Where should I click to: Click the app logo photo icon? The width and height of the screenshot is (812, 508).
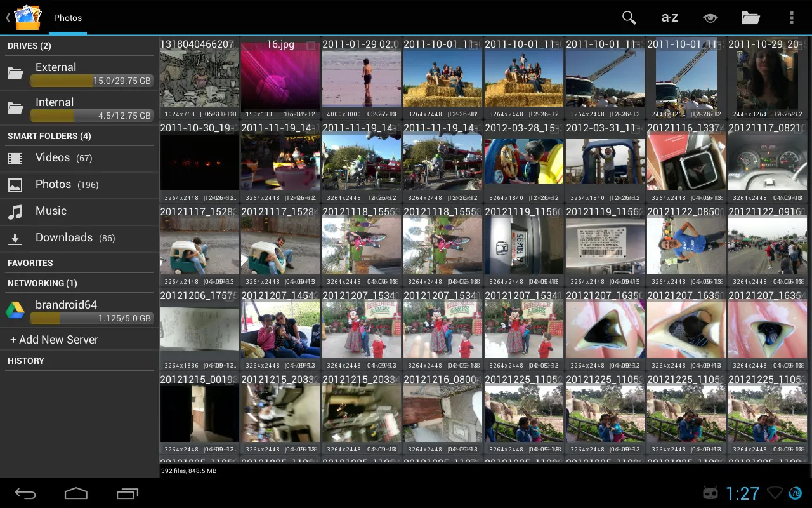[24, 17]
